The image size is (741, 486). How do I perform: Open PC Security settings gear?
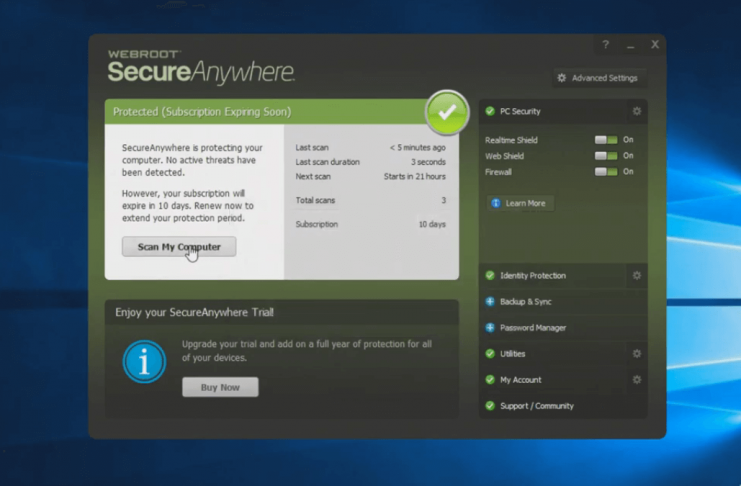tap(637, 111)
